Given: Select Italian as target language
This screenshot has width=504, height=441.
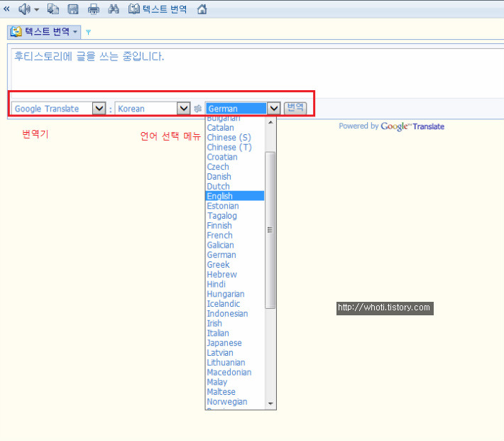Looking at the screenshot, I should pyautogui.click(x=235, y=333).
